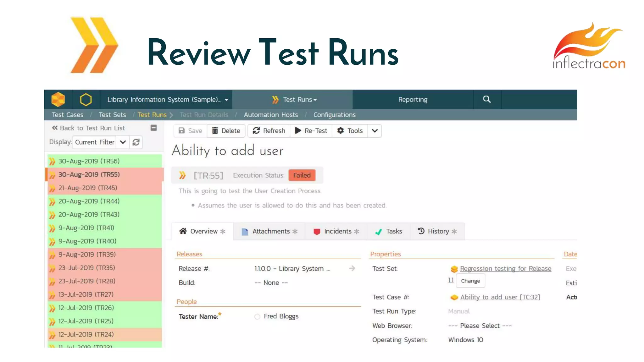Select test run 21-Aug-2019 (TR45)
Screen dimensions: 644x362
pyautogui.click(x=105, y=188)
